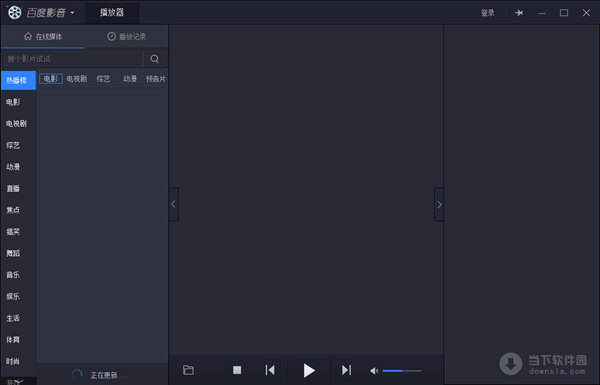Choose the 电视剧 filter tab at top
This screenshot has height=385, width=600.
(x=77, y=79)
